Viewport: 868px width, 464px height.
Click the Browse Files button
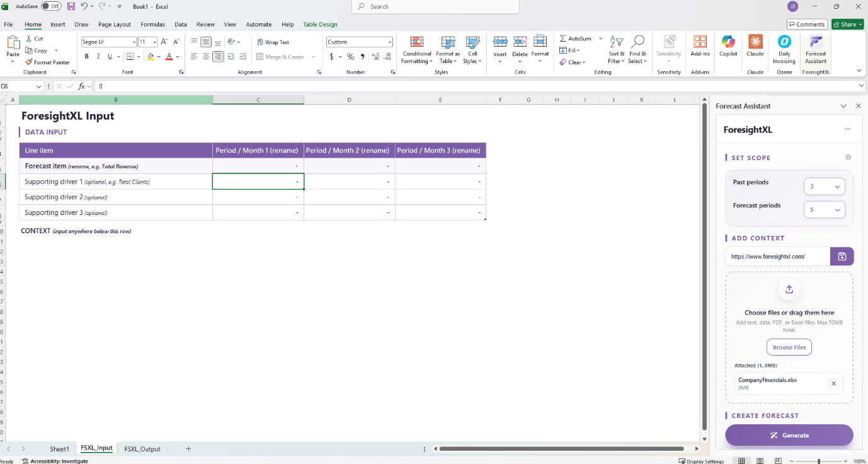[x=789, y=347]
